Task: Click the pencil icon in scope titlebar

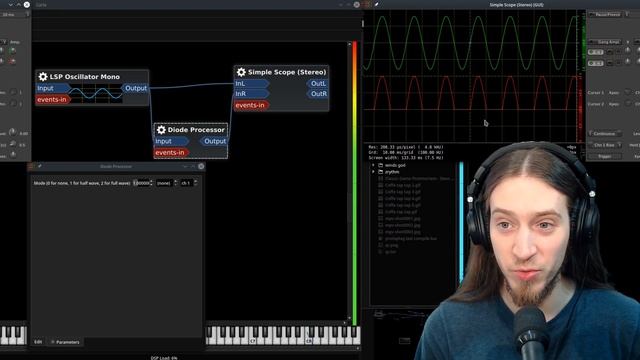Action: pyautogui.click(x=376, y=4)
